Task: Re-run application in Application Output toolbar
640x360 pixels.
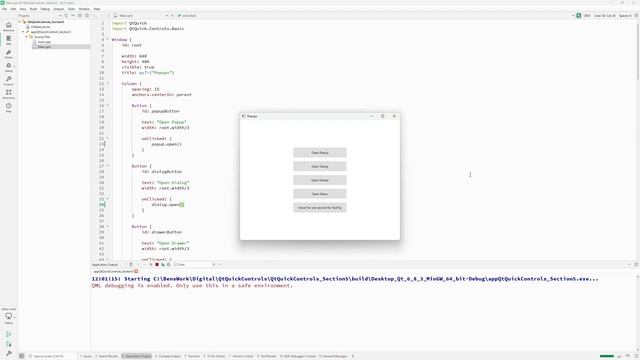Action: pos(151,264)
